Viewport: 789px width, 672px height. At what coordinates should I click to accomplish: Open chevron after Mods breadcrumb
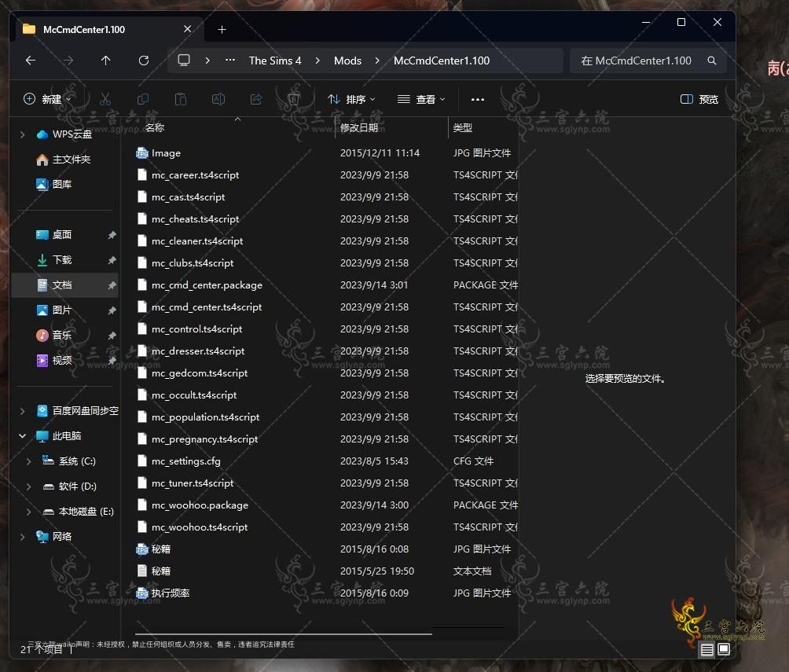[377, 61]
